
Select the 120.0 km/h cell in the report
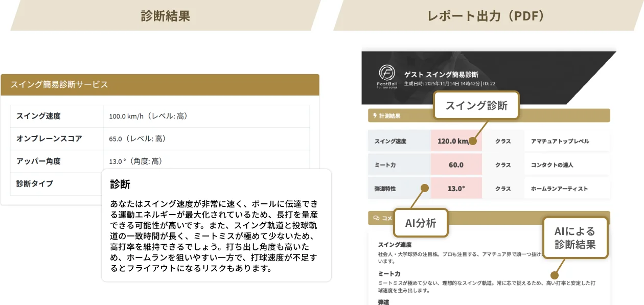(x=456, y=141)
